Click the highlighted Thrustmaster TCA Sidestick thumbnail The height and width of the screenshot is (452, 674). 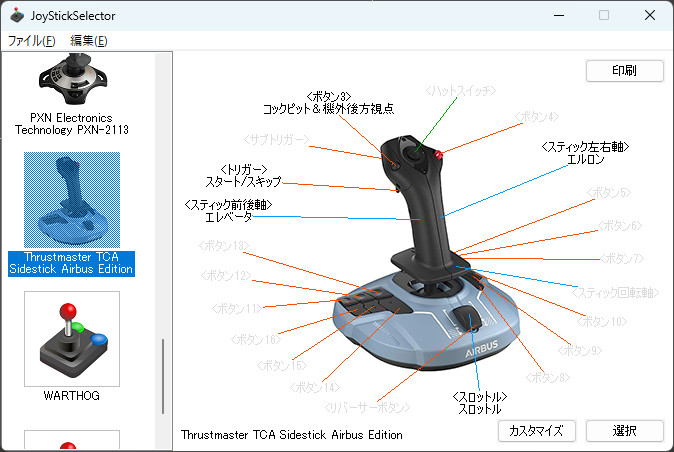pyautogui.click(x=72, y=200)
